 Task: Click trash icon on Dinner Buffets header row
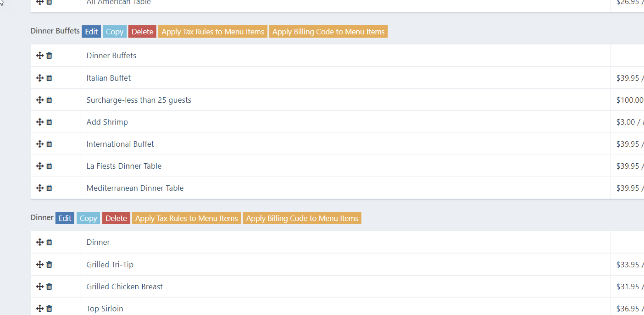tap(49, 55)
